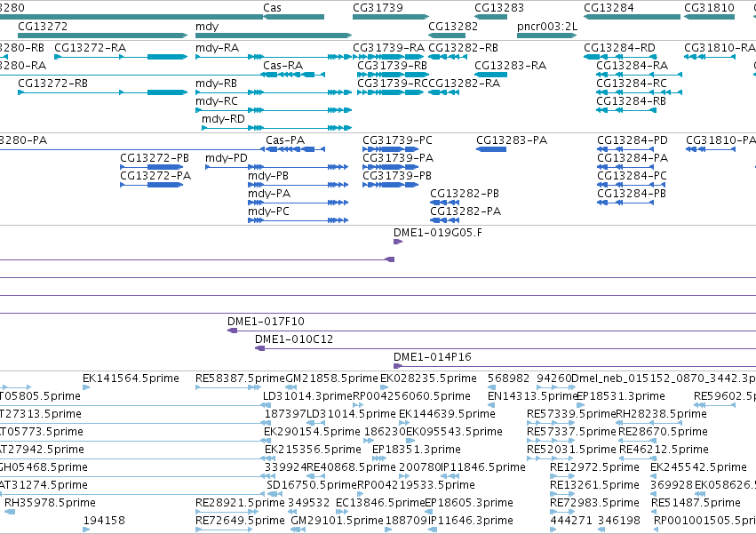Select transcript CG31739-RB label

[x=392, y=66]
